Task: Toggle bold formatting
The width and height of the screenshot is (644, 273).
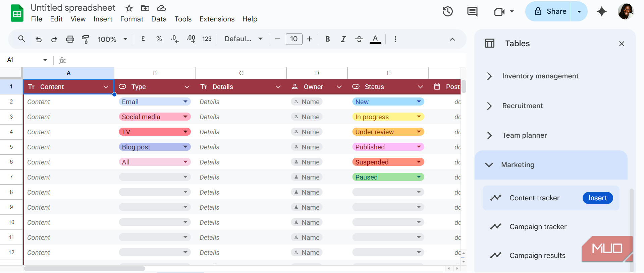Action: tap(328, 39)
